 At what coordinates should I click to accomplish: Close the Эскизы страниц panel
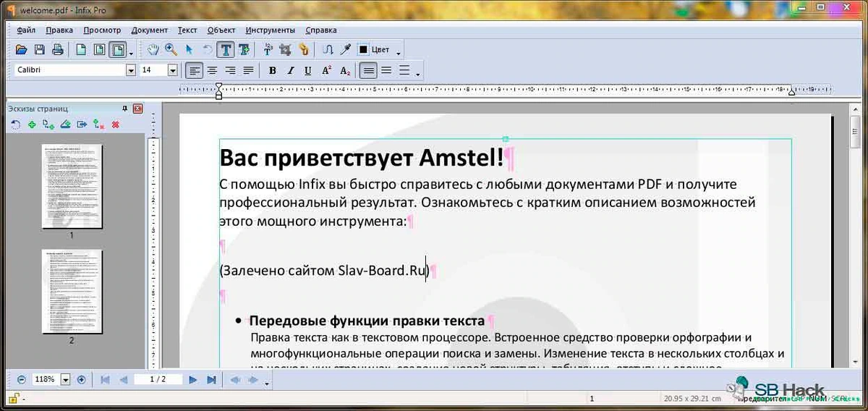137,109
